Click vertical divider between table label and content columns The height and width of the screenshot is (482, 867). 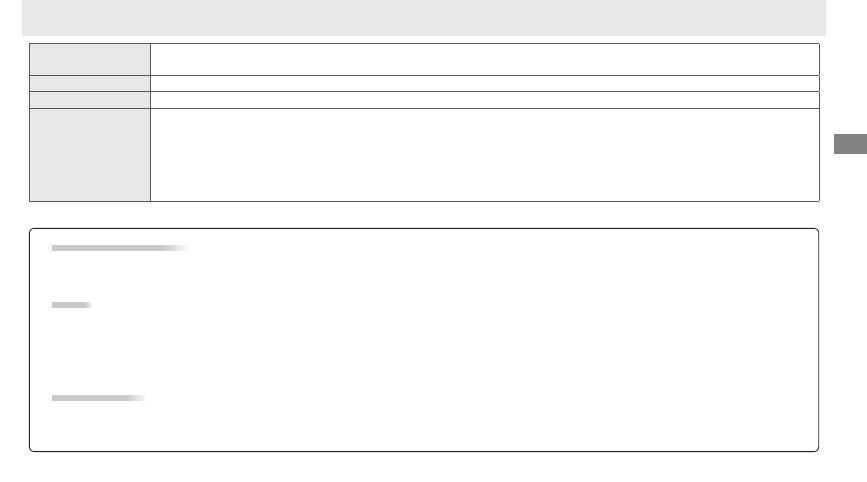coord(150,122)
